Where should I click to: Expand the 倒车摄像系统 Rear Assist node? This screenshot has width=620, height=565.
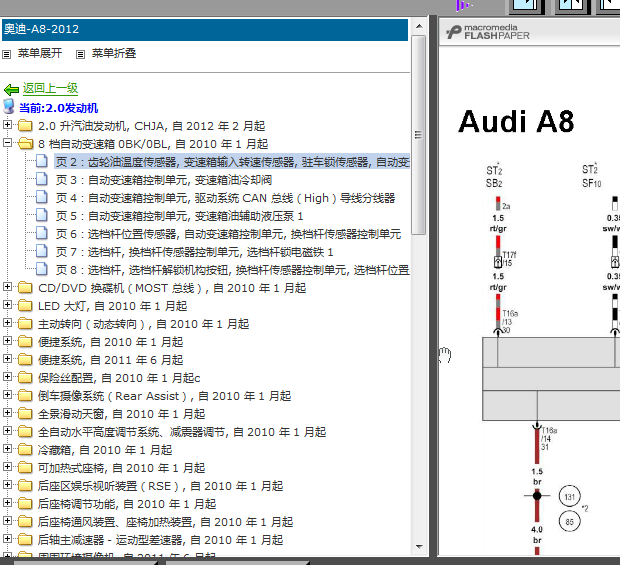[x=7, y=395]
